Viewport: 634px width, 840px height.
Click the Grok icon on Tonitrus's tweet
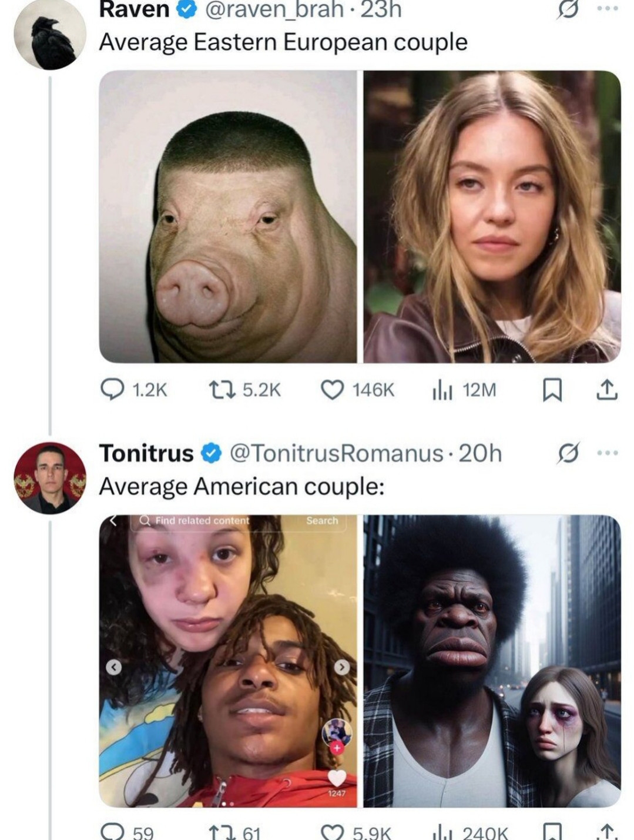click(x=568, y=453)
